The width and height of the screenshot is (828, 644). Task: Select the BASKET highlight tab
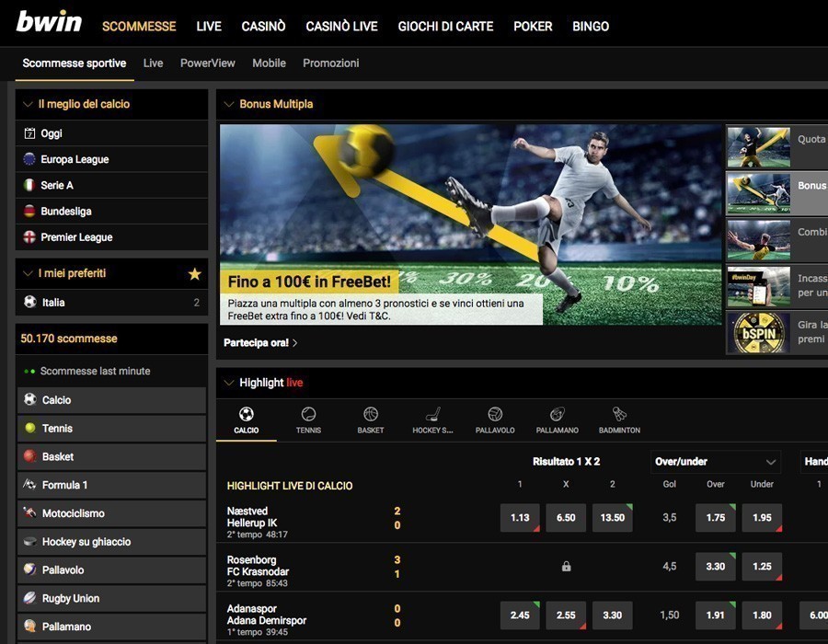[x=371, y=420]
